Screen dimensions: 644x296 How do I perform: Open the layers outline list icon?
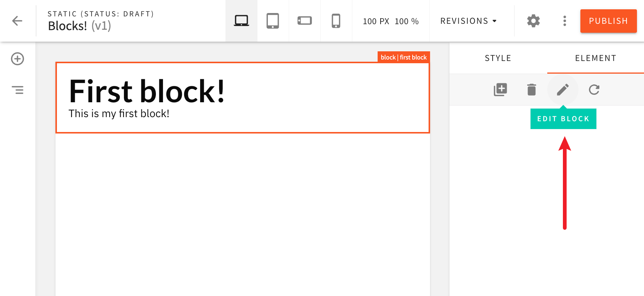coord(17,90)
